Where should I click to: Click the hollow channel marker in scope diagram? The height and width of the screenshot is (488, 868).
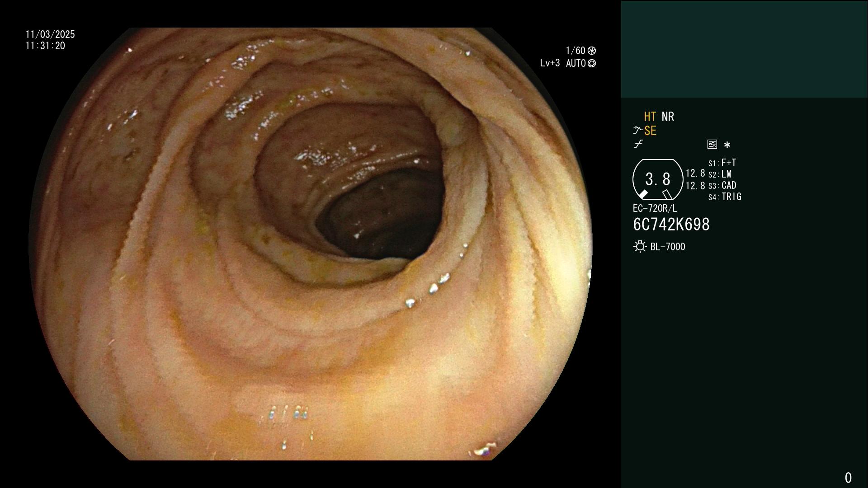pyautogui.click(x=667, y=194)
